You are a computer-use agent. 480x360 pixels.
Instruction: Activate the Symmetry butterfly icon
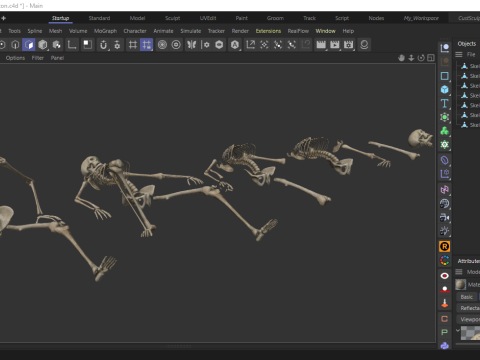(x=192, y=45)
